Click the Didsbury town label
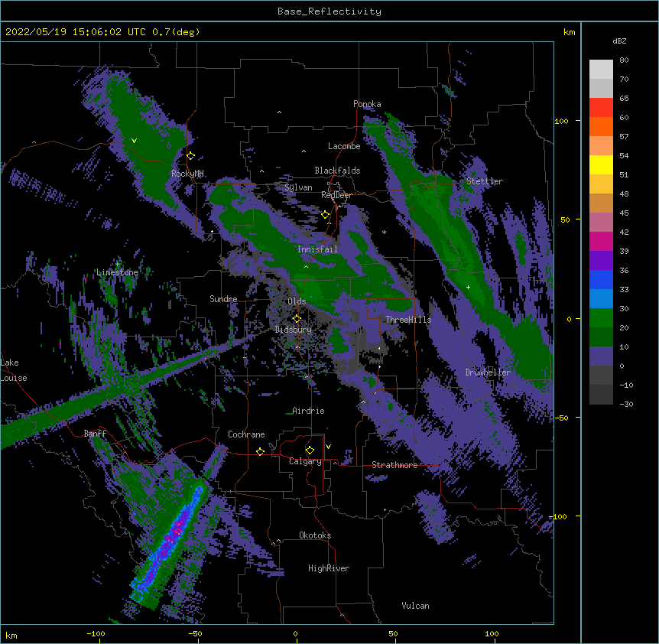 (x=294, y=330)
